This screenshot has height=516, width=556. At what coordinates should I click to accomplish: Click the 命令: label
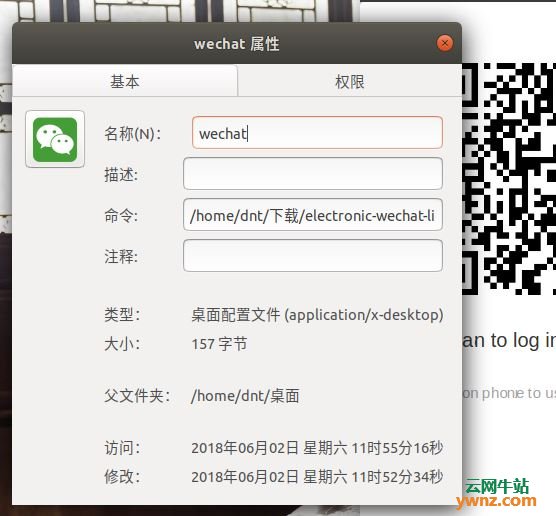tap(121, 216)
